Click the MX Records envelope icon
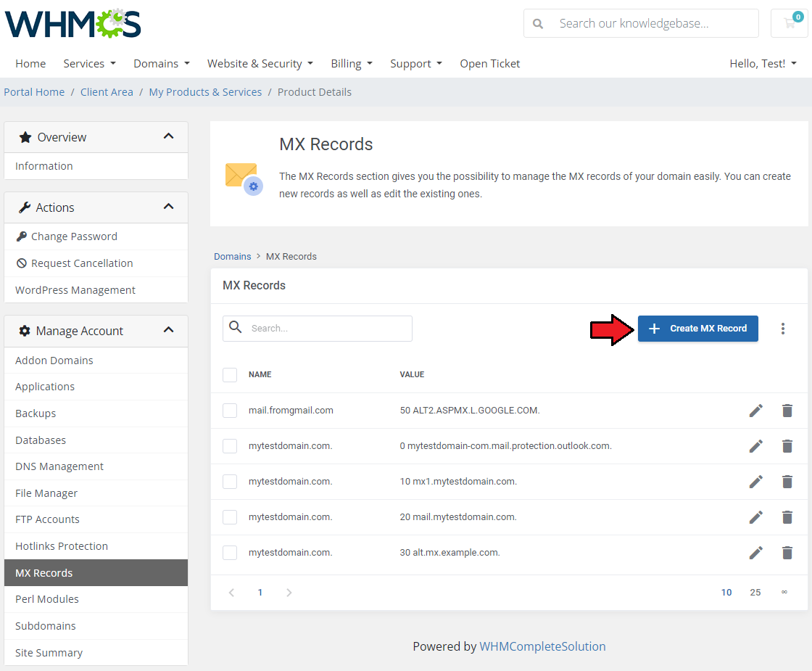This screenshot has width=812, height=671. 244,179
